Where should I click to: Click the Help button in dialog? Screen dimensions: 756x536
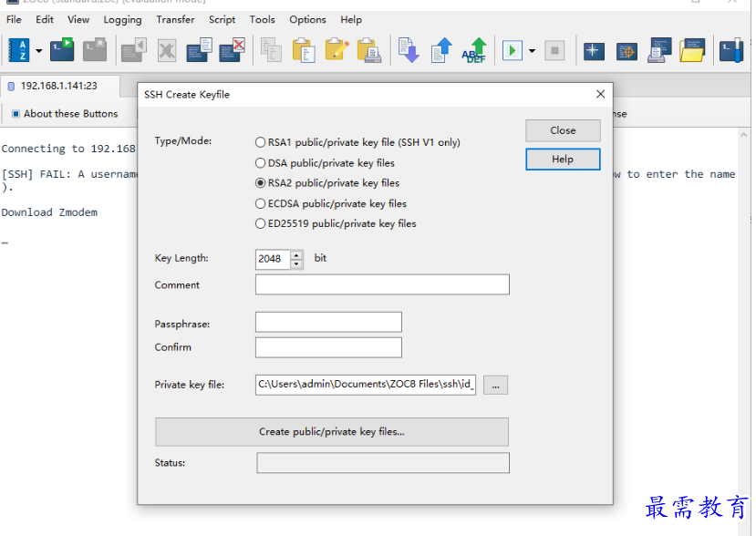pyautogui.click(x=563, y=159)
